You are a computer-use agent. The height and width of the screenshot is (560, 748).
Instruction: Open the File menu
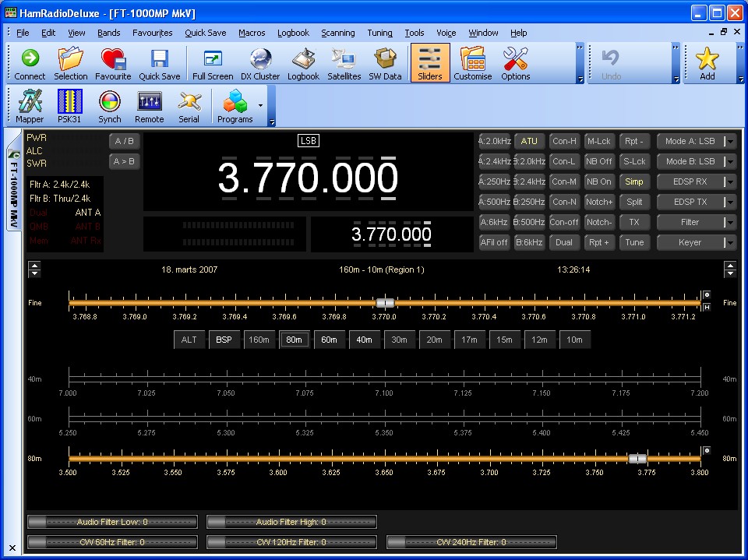(23, 33)
